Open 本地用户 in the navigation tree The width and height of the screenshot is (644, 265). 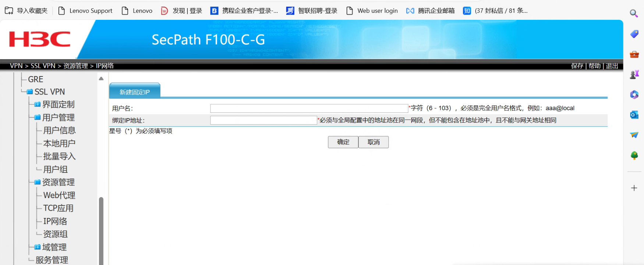pyautogui.click(x=59, y=143)
